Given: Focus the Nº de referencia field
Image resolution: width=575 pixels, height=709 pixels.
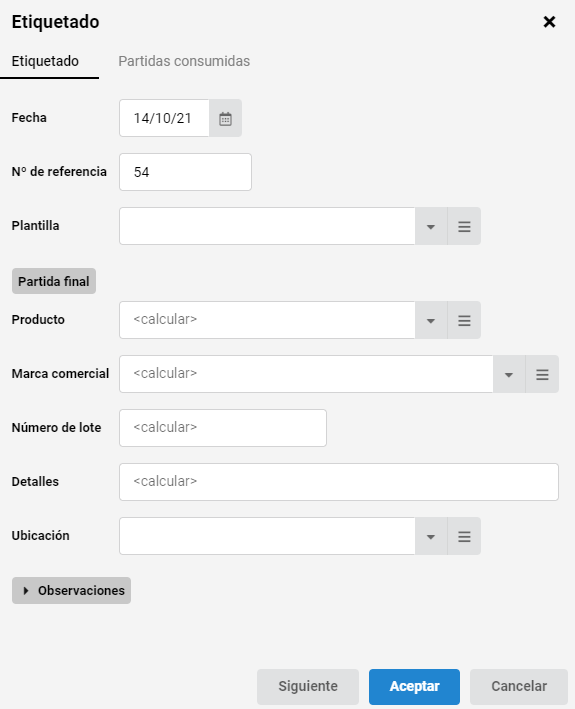Looking at the screenshot, I should (x=185, y=172).
